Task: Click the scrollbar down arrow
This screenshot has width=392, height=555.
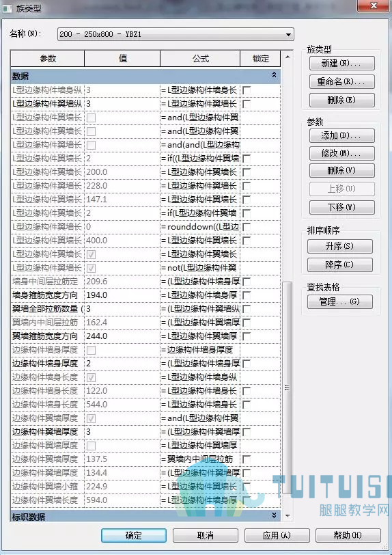Action: [288, 516]
